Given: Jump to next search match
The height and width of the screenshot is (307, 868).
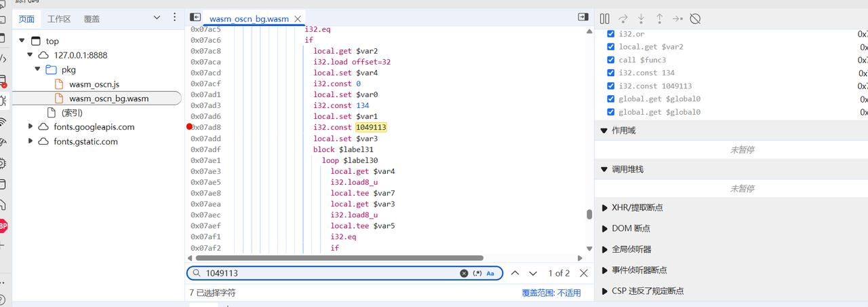Looking at the screenshot, I should pos(533,273).
